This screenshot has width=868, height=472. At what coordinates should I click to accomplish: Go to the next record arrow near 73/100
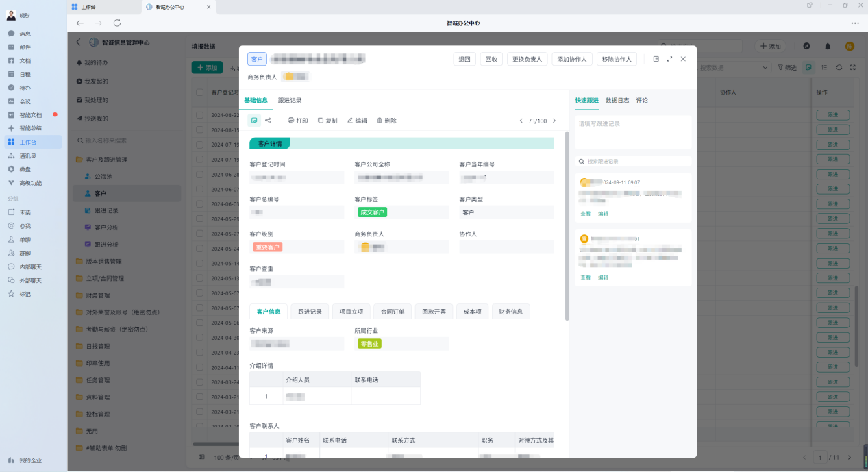click(x=554, y=121)
